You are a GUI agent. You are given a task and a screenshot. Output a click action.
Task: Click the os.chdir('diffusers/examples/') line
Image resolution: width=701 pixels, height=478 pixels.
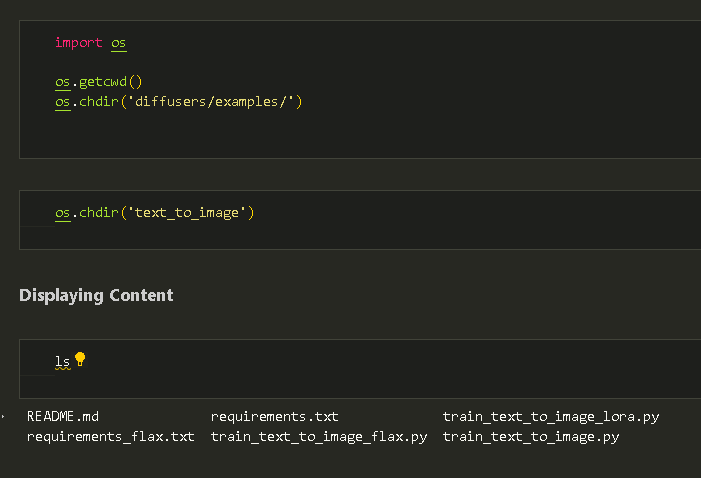179,102
